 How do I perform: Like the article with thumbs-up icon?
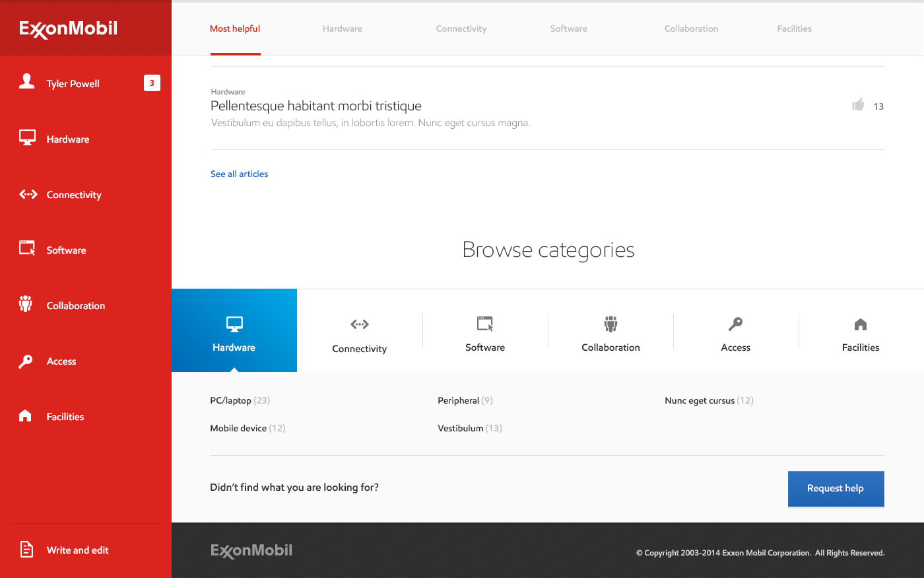(x=858, y=104)
